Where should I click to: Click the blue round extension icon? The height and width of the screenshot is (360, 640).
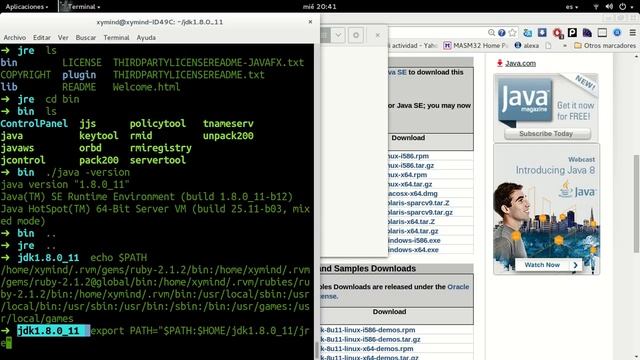point(617,33)
